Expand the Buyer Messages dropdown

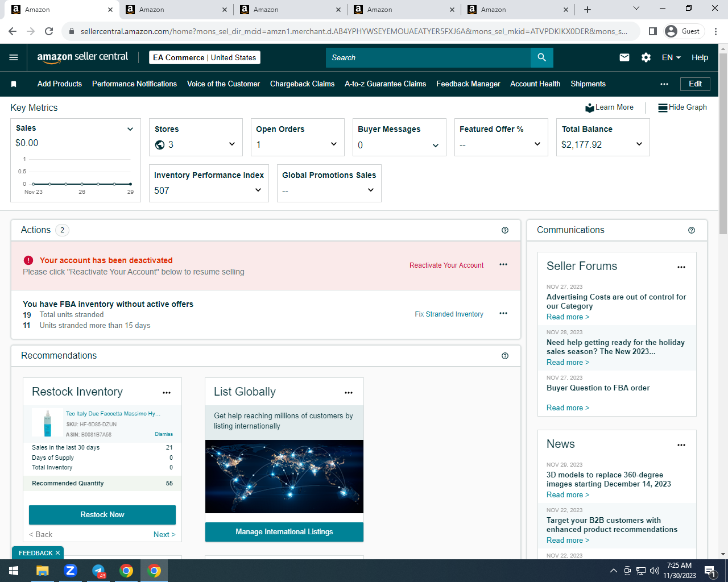coord(436,145)
